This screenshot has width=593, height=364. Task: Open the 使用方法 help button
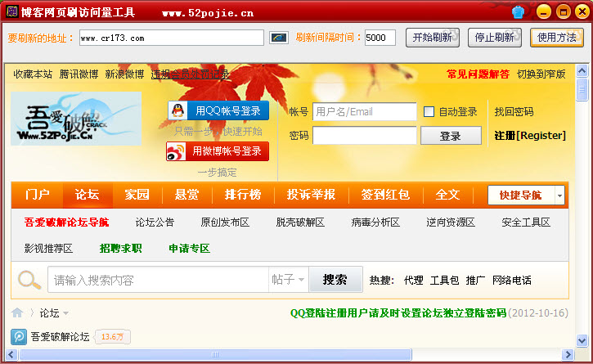tap(557, 38)
